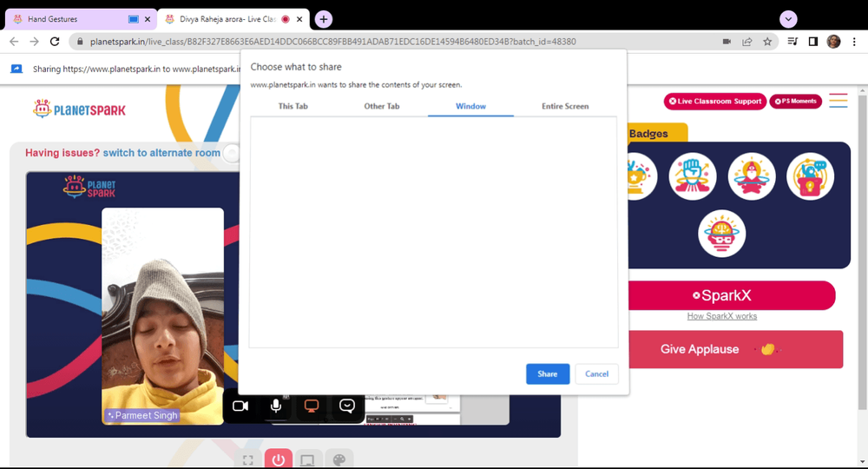
Task: Bookmark this page with the star icon
Action: [767, 42]
